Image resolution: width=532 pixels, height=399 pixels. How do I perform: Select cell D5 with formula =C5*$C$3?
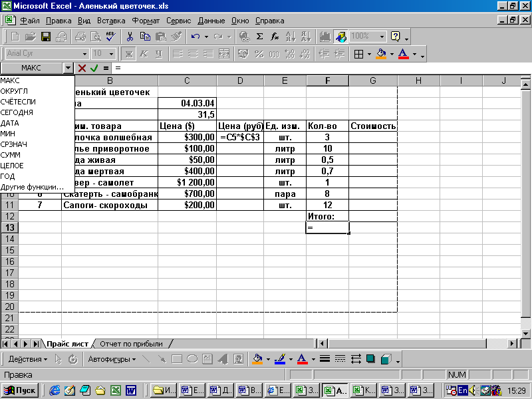(240, 137)
